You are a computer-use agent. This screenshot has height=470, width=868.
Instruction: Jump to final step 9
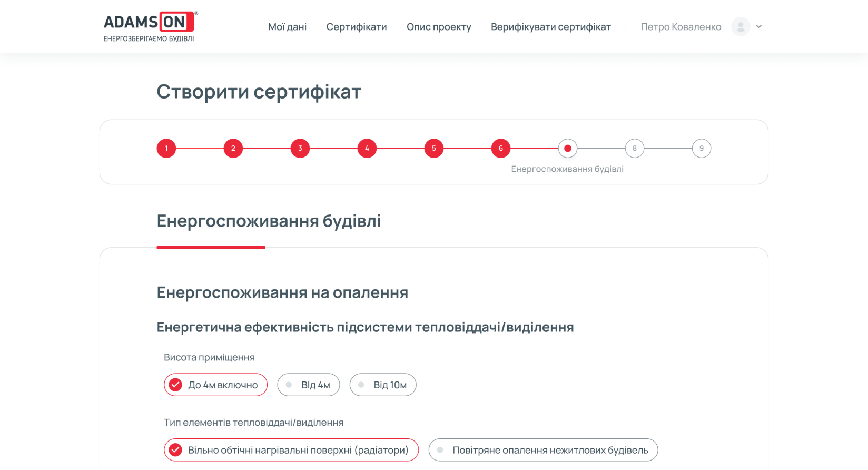[x=702, y=149]
